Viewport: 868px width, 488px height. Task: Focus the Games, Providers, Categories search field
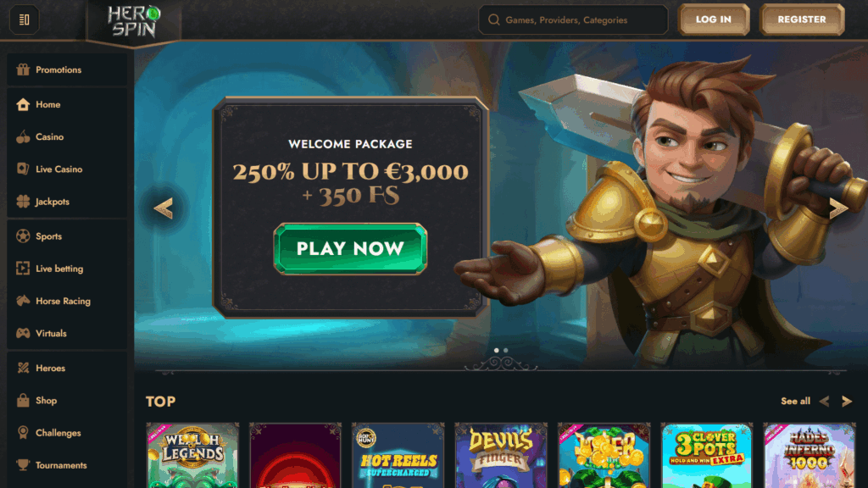(573, 20)
